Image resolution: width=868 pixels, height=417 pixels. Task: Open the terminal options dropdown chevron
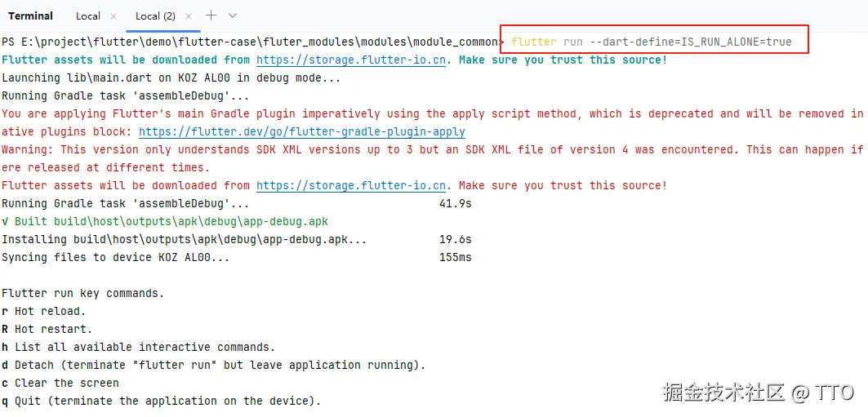click(233, 16)
